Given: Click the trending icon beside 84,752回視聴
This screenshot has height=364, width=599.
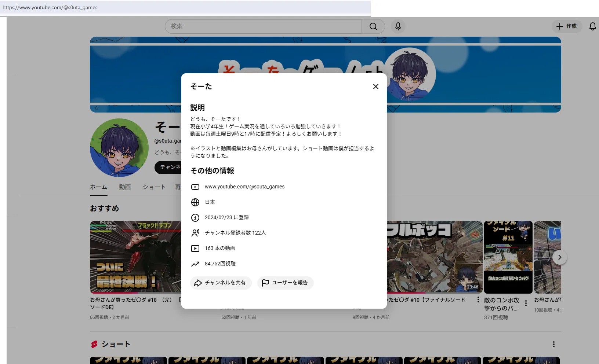Looking at the screenshot, I should [195, 264].
